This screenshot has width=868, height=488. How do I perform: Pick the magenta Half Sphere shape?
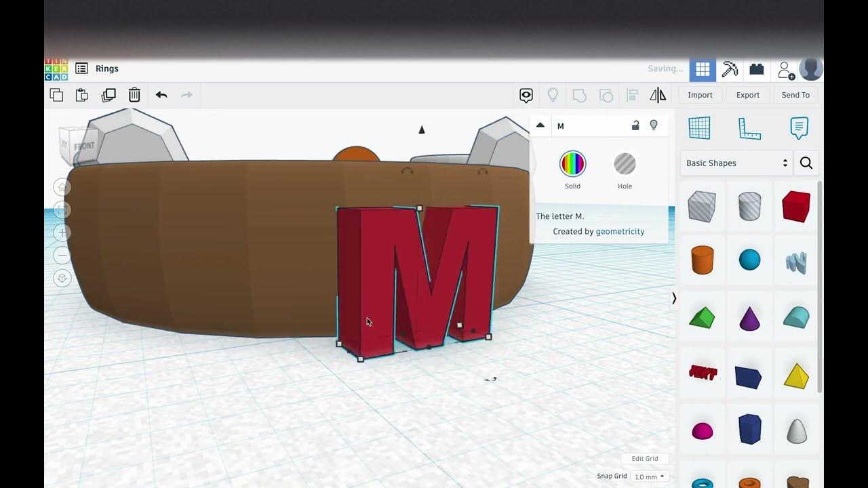click(x=703, y=430)
